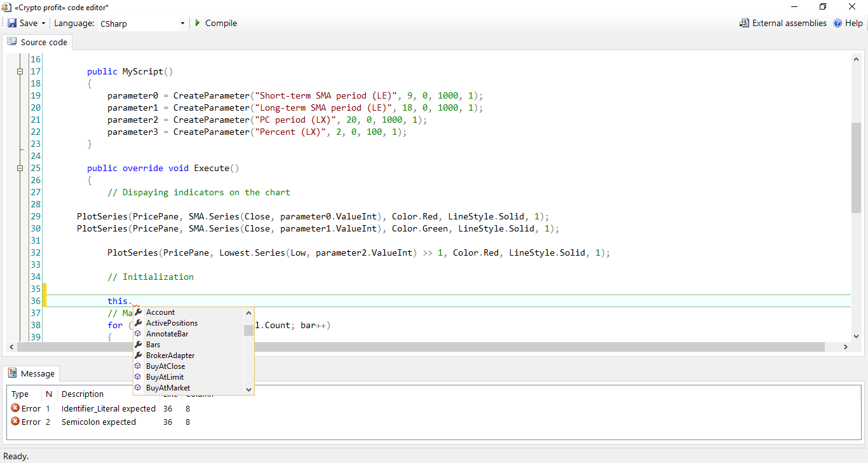Select the Message tab

[32, 373]
